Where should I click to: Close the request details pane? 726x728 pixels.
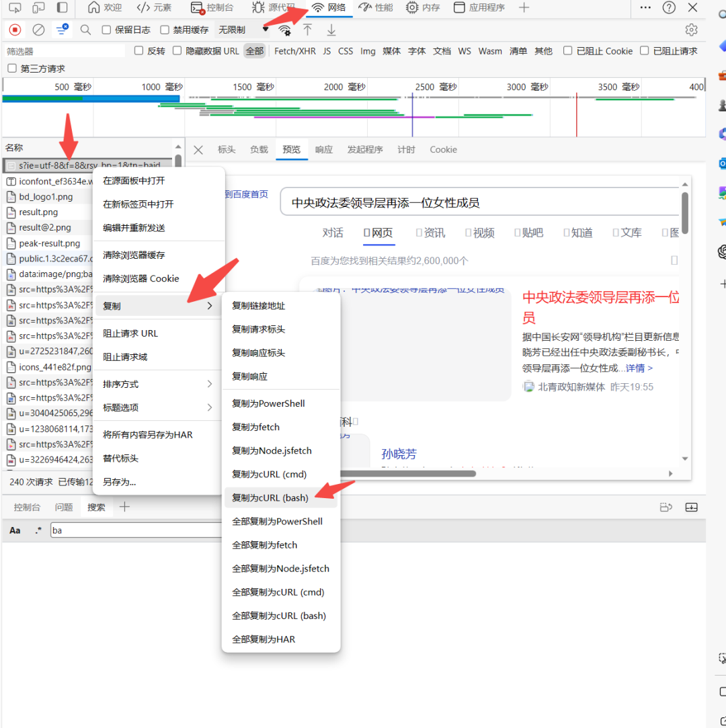tap(198, 150)
